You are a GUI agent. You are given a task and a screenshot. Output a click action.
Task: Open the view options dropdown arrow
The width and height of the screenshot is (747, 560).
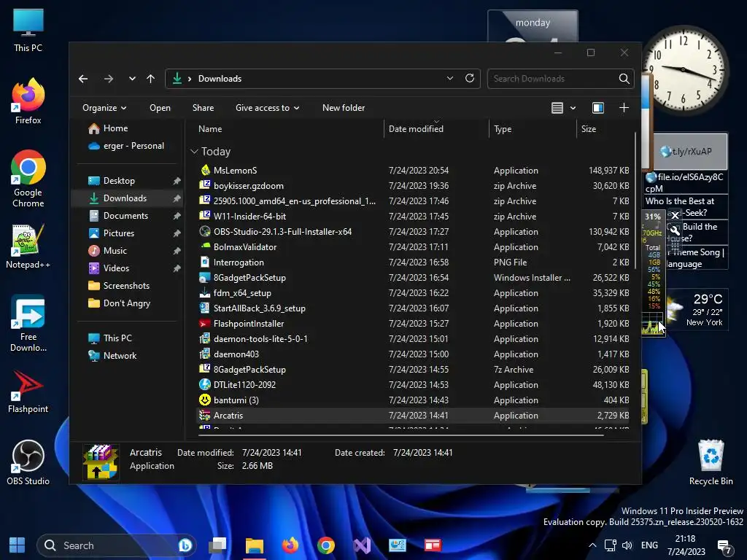[573, 108]
